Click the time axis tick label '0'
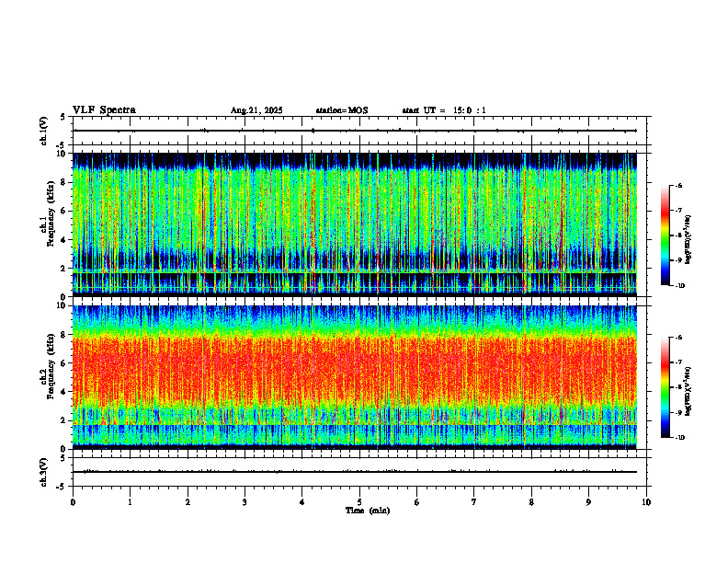The image size is (728, 563). click(73, 502)
